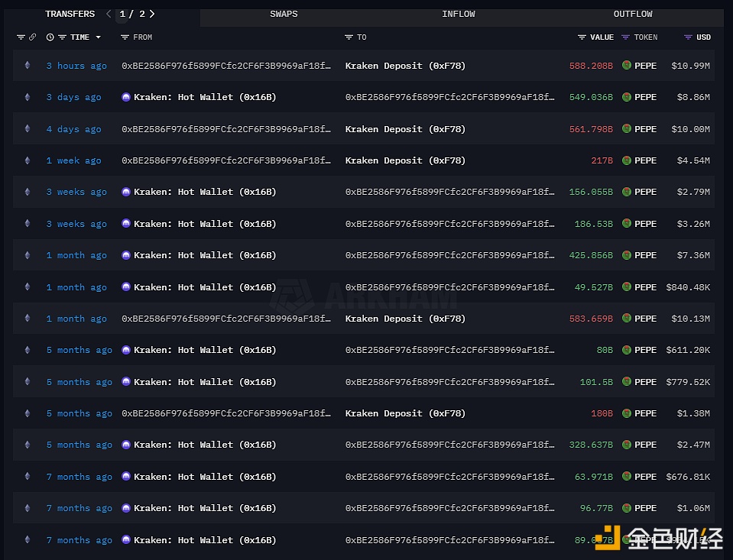Open the 0xBE2586F9 sender address on the $10.00M row
Viewport: 733px width, 560px height.
click(x=226, y=129)
